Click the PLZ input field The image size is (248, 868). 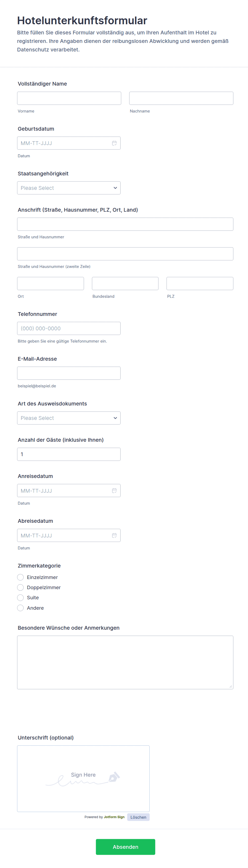tap(199, 283)
